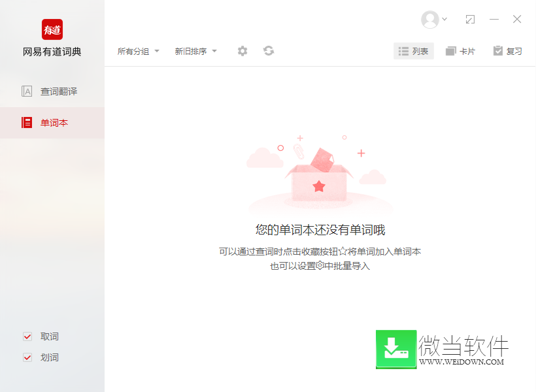
Task: Click the Youdao red logo icon
Action: point(52,29)
